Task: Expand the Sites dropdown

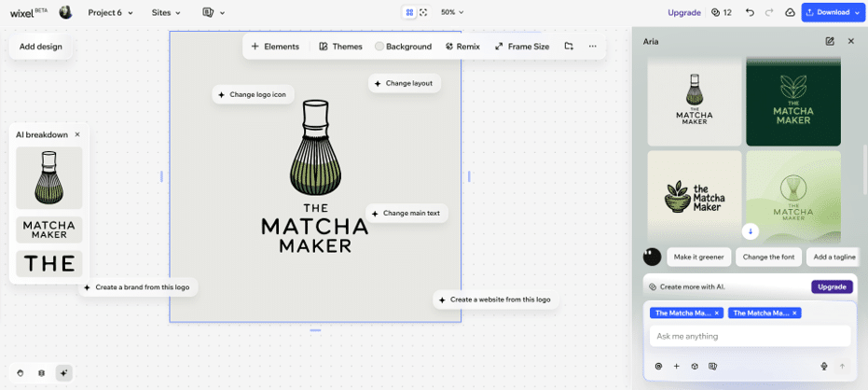Action: (166, 13)
